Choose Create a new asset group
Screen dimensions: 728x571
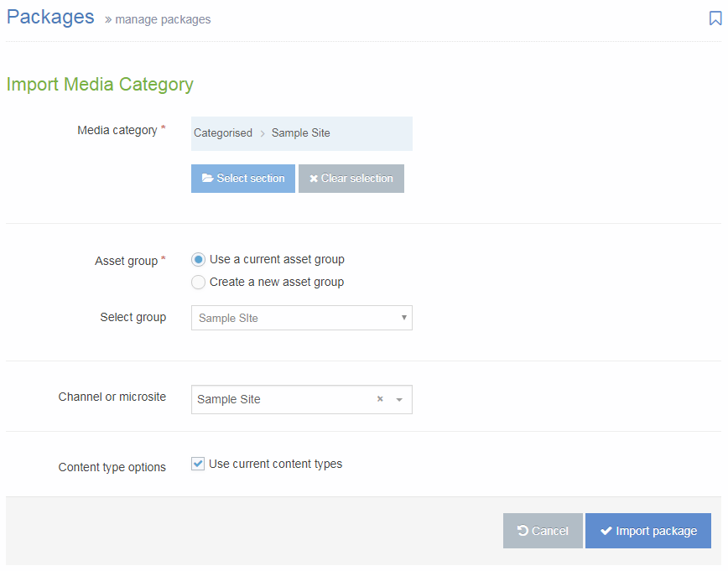point(198,282)
